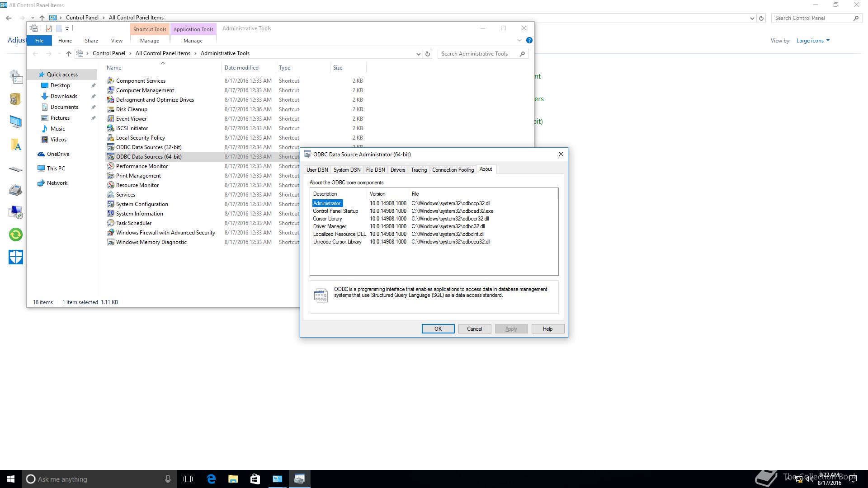Click the Computer Management icon
The width and height of the screenshot is (868, 488).
[x=110, y=90]
